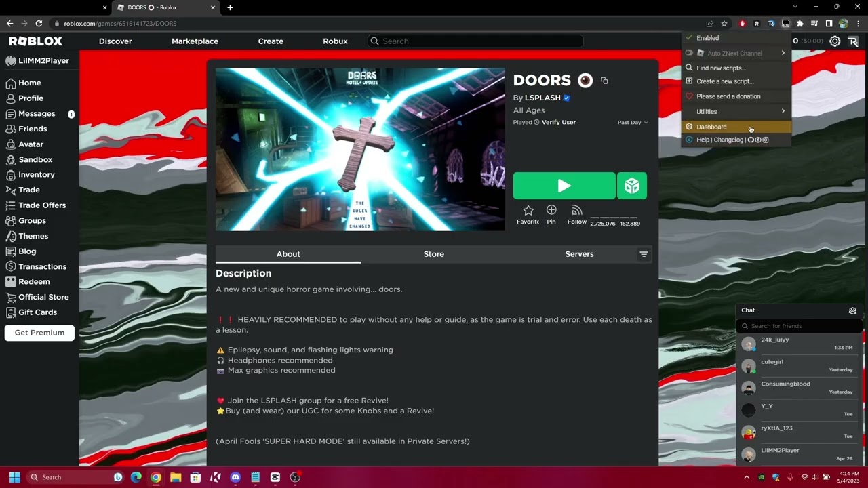
Task: Open Profile in the sidebar
Action: point(24,98)
